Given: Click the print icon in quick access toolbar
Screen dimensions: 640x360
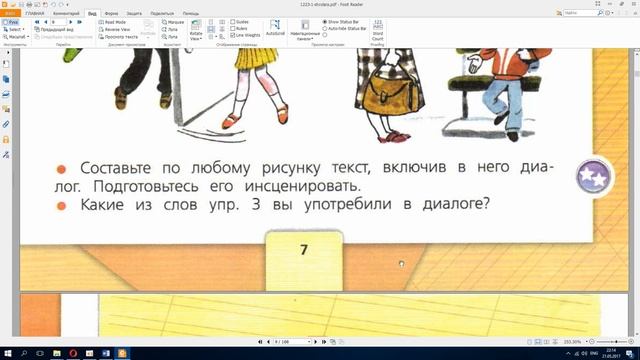Looking at the screenshot, I should [29, 4].
